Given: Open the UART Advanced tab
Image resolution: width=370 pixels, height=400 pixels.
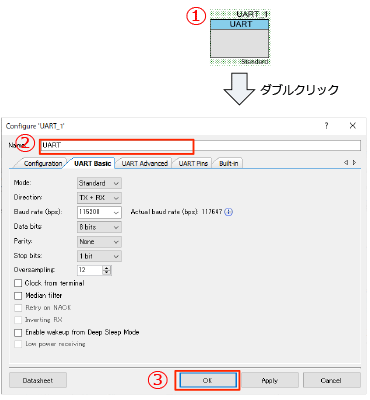Looking at the screenshot, I should point(145,163).
